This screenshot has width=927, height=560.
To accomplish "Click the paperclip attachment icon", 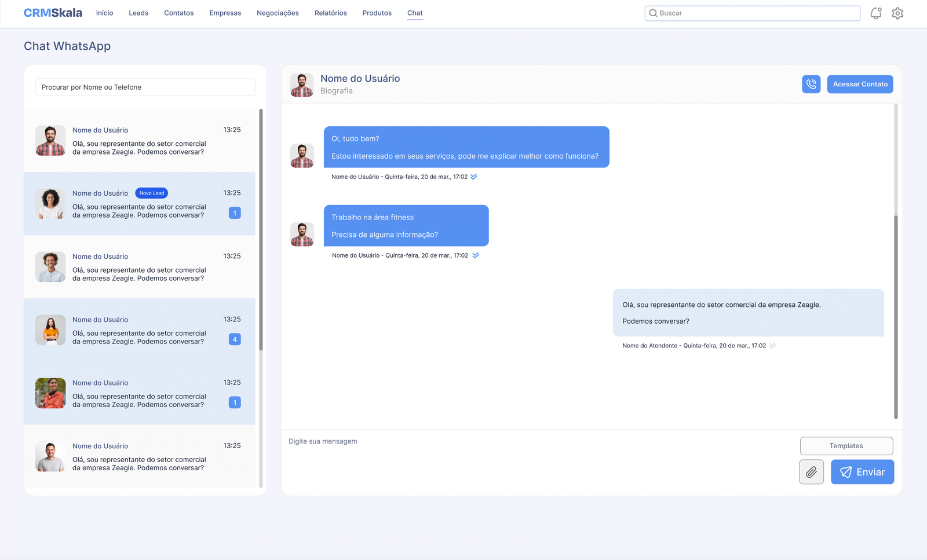I will 811,472.
